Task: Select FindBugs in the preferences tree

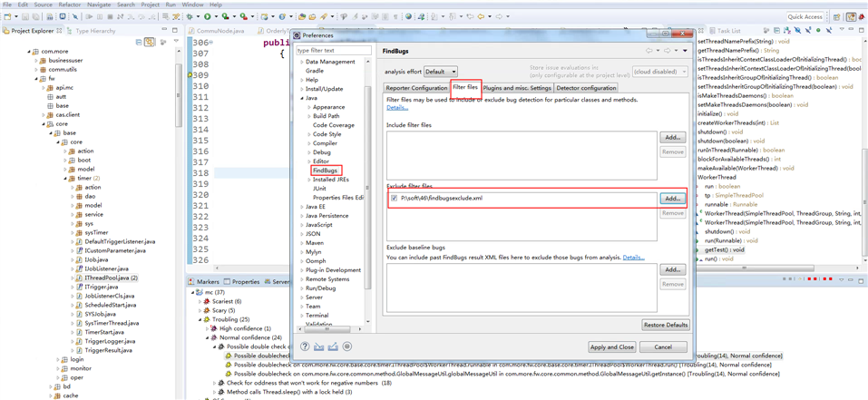Action: 326,171
